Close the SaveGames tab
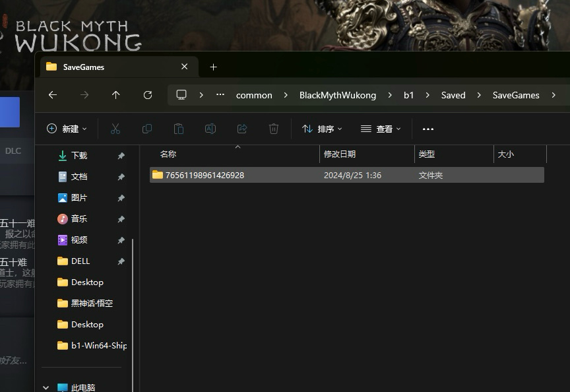 tap(184, 67)
